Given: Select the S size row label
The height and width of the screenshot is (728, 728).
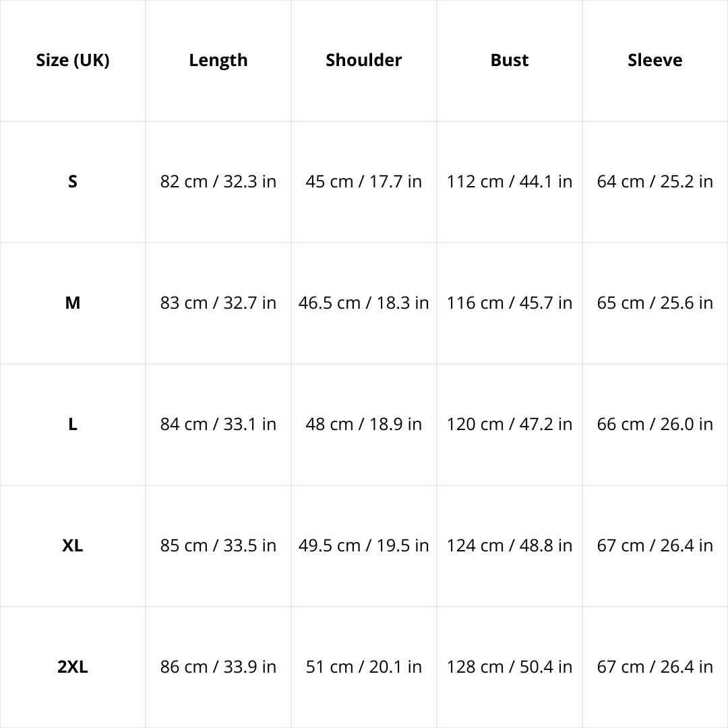Looking at the screenshot, I should pos(73,181).
